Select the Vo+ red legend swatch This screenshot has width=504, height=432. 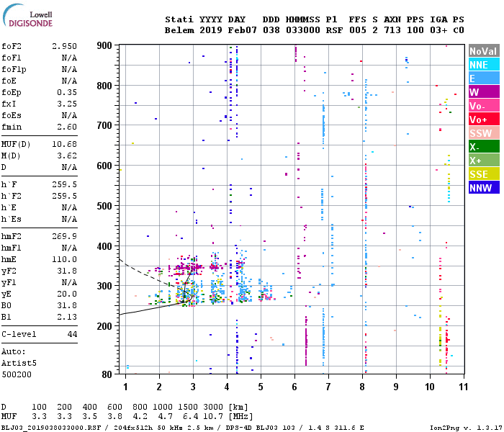click(484, 120)
